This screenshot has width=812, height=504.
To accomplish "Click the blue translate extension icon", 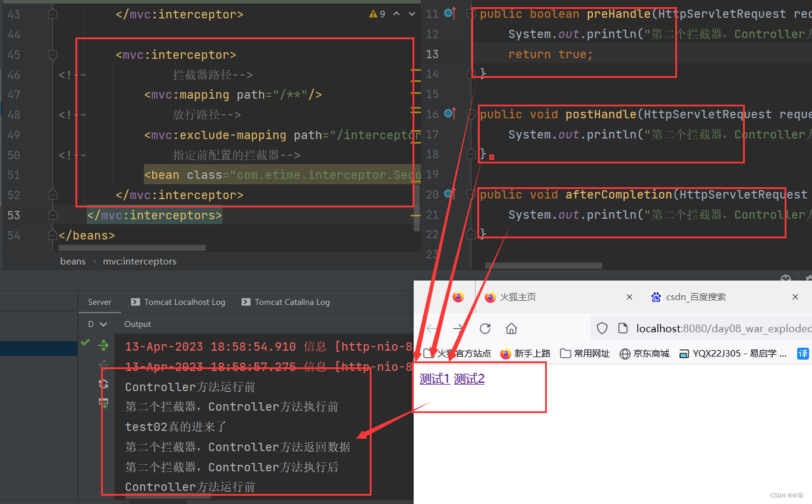I will pyautogui.click(x=803, y=354).
